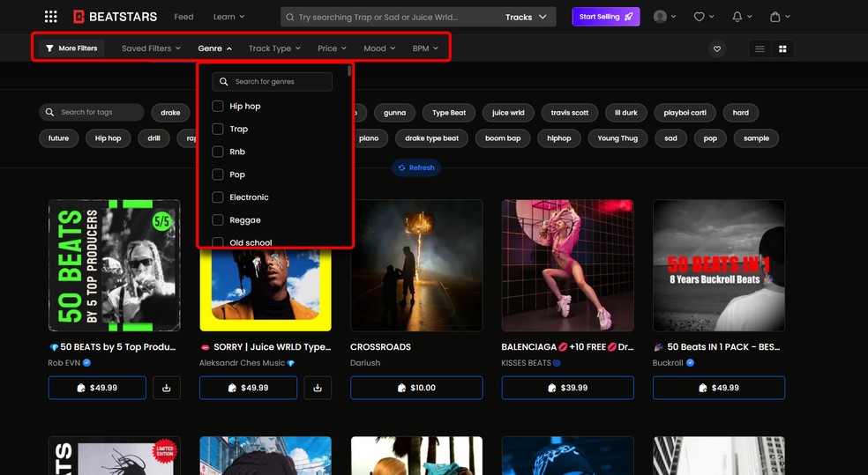Check the Reggae genre box

[218, 219]
